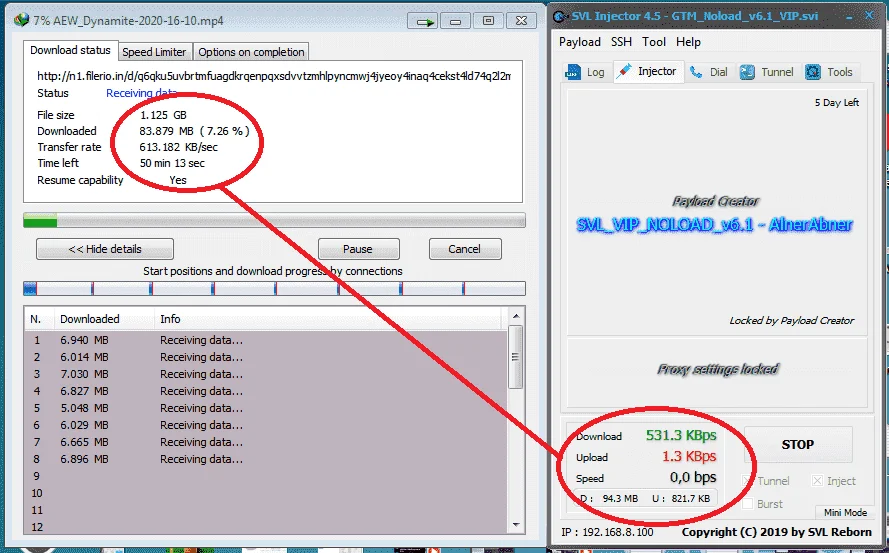Click the Dial phone icon

pos(696,72)
